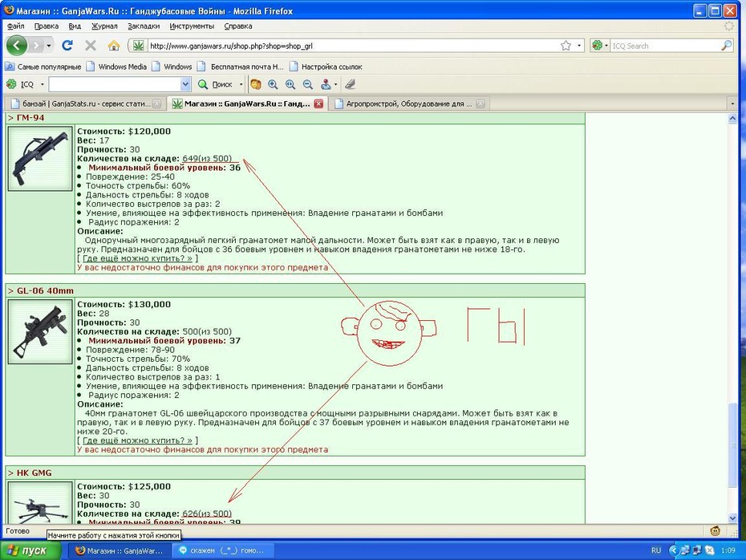The height and width of the screenshot is (560, 746).
Task: Click the zoom out magnifier icon
Action: pos(308,84)
